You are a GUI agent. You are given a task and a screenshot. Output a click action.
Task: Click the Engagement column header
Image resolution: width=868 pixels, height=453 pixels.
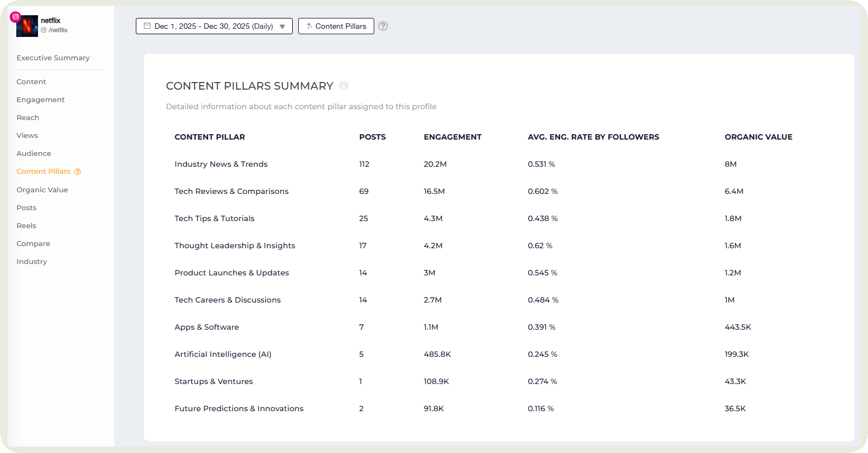point(452,137)
